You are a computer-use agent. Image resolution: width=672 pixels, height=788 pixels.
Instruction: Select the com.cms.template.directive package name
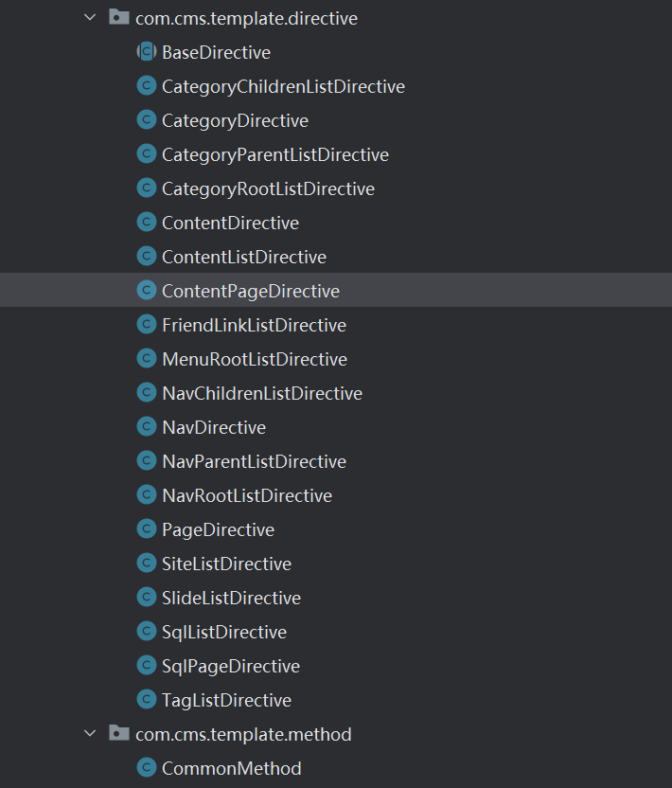coord(247,19)
